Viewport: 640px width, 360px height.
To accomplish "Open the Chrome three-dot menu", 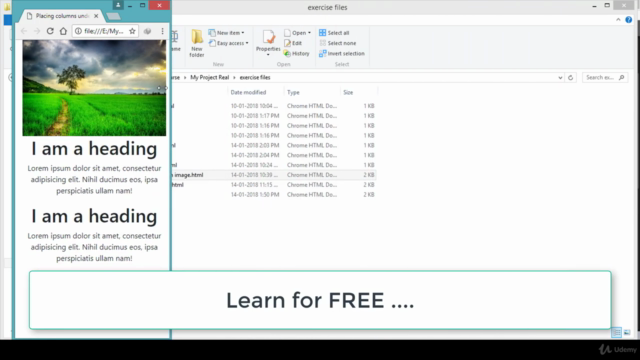I will tap(162, 31).
